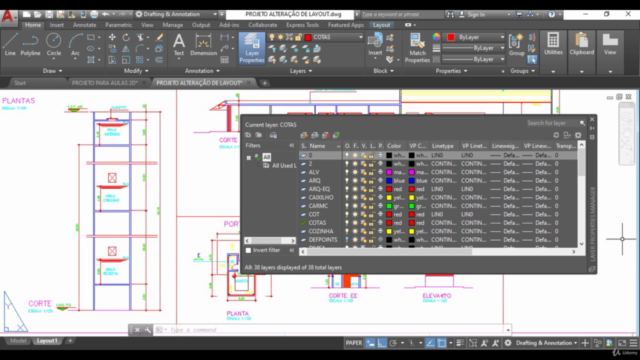Switch to PROJETO PARA AULAS 2D drawing tab
Image resolution: width=640 pixels, height=360 pixels.
(105, 83)
